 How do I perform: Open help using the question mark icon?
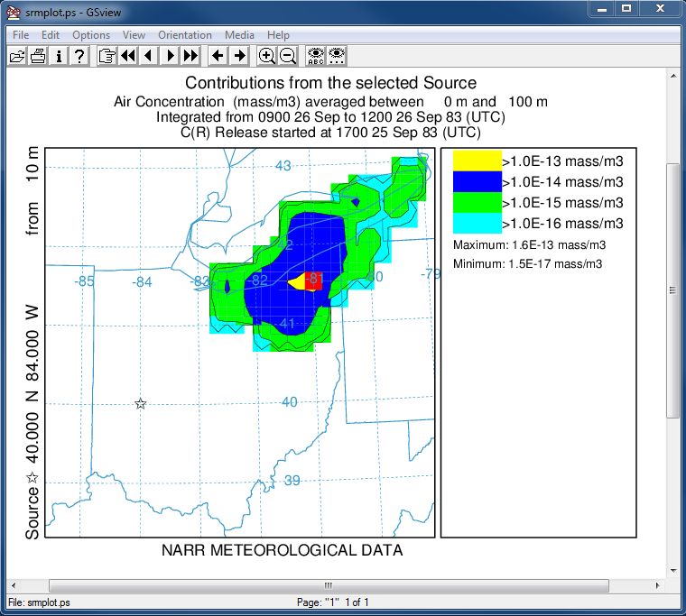(79, 56)
